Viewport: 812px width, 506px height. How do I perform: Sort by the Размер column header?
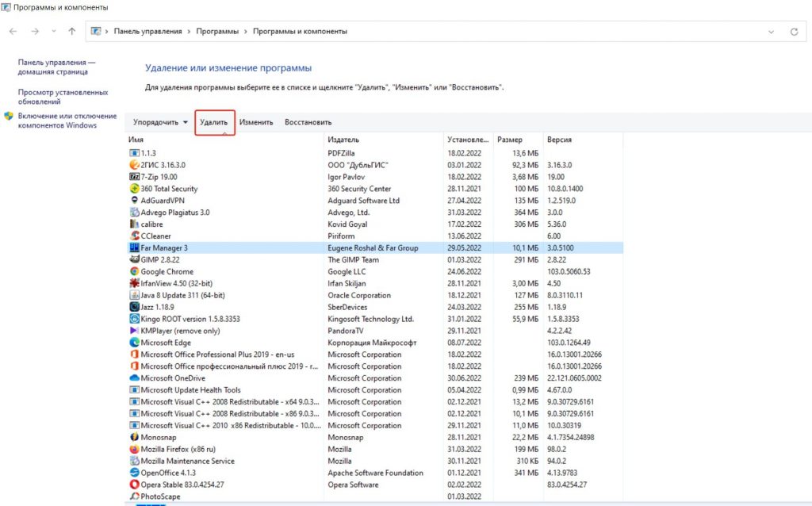pyautogui.click(x=518, y=140)
